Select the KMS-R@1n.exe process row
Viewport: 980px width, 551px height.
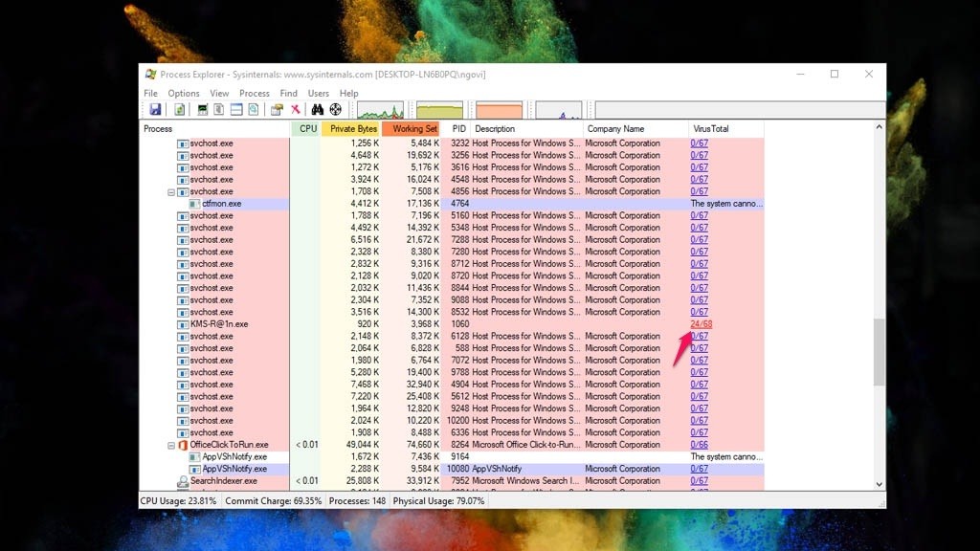[452, 324]
